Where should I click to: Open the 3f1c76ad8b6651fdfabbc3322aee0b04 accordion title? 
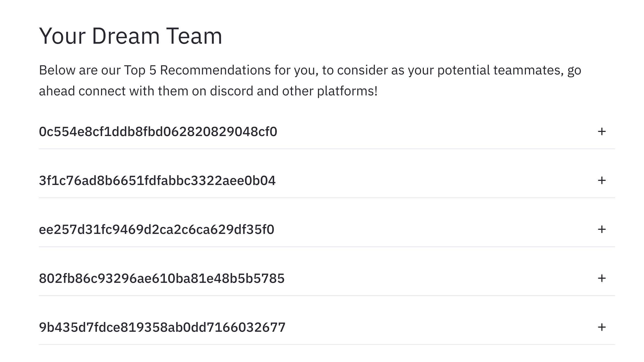click(x=157, y=180)
